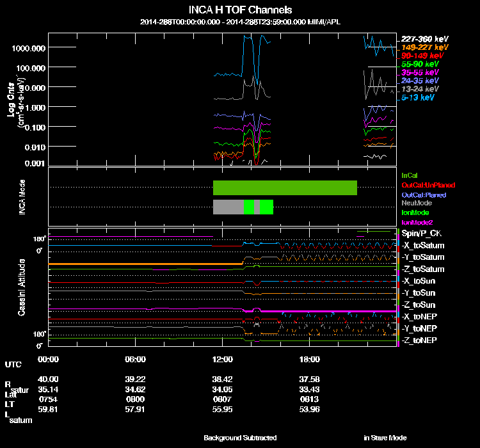The image size is (480, 448).
Task: Click the INCA H TOF Channels title
Action: [x=240, y=10]
